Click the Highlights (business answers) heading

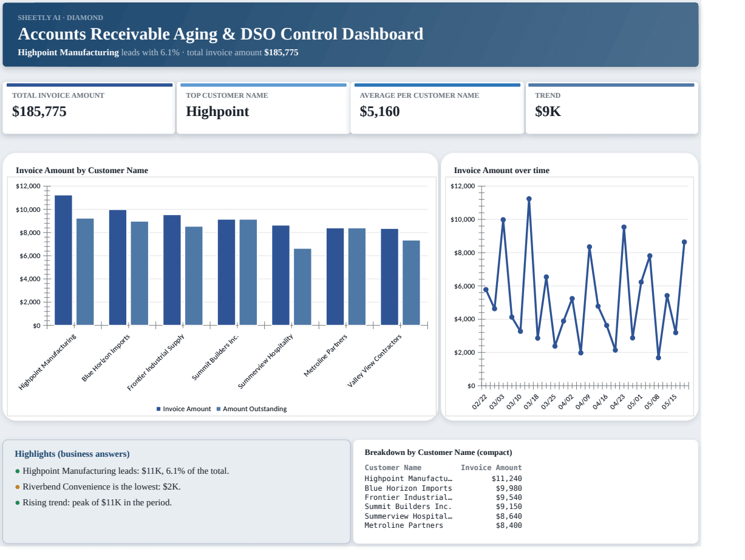72,454
